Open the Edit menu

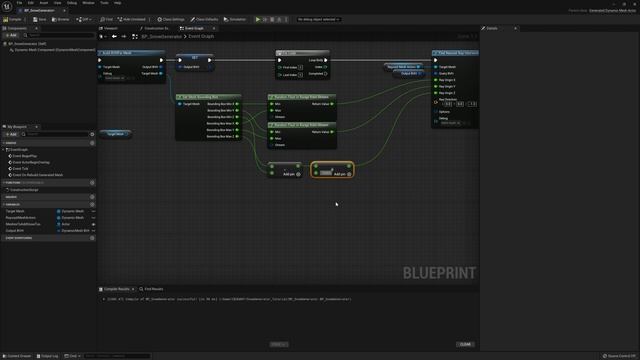(x=31, y=3)
